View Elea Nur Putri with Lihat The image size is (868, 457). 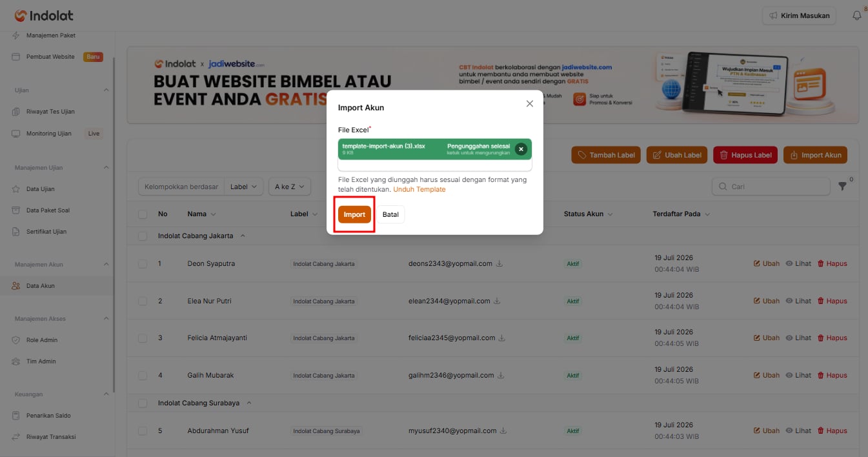(798, 301)
